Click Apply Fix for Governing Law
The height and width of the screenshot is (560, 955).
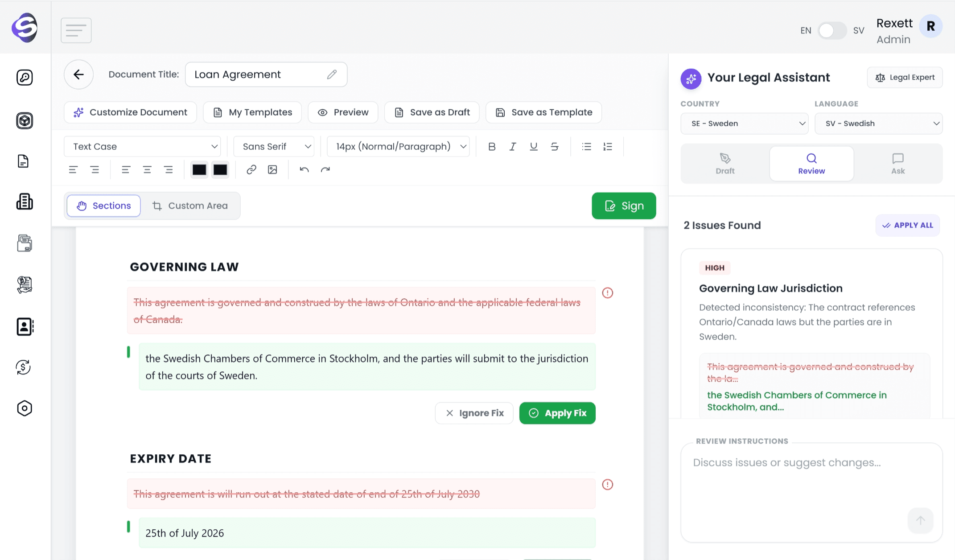click(x=557, y=413)
